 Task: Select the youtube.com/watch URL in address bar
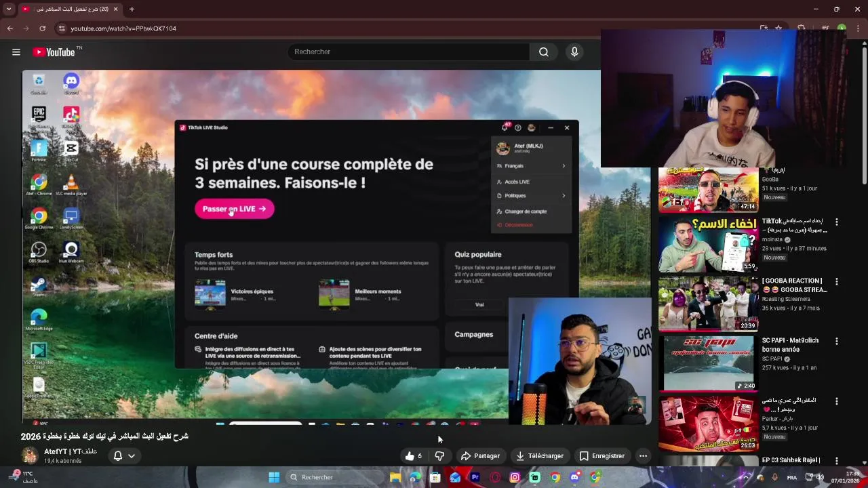pyautogui.click(x=123, y=28)
